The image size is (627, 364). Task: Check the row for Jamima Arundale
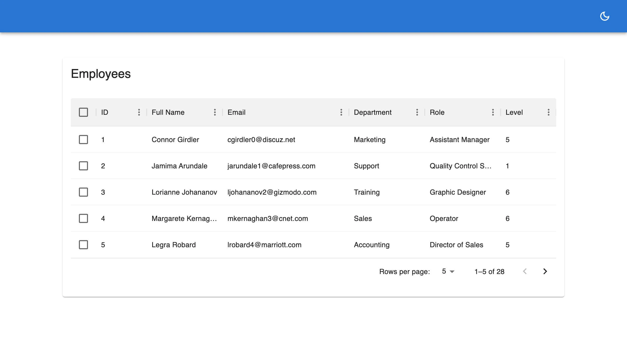pos(83,166)
